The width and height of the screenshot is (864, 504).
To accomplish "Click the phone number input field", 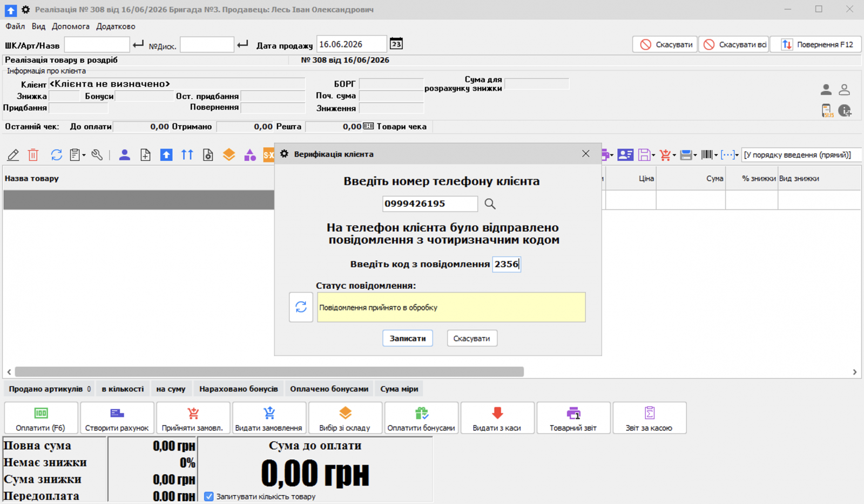I will tap(430, 203).
